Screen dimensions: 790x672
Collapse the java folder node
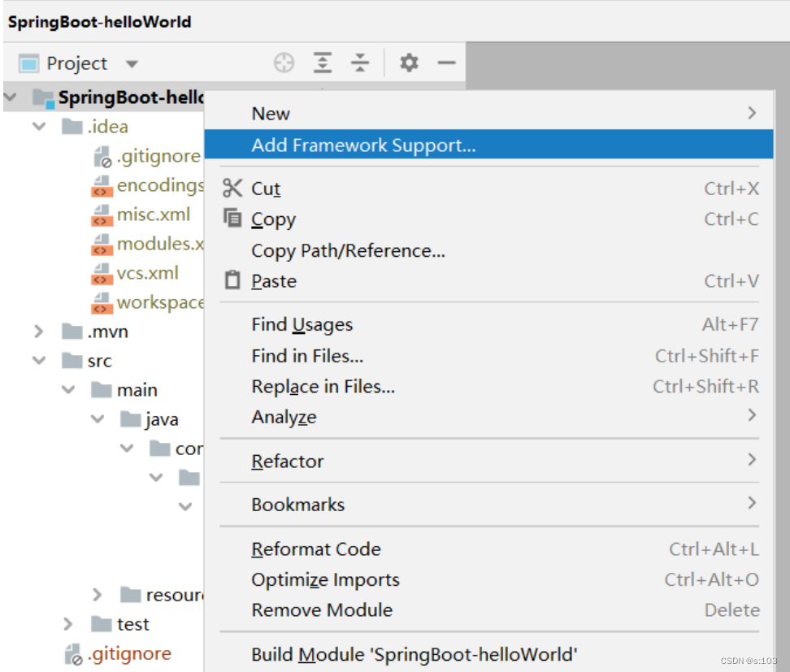pos(98,418)
